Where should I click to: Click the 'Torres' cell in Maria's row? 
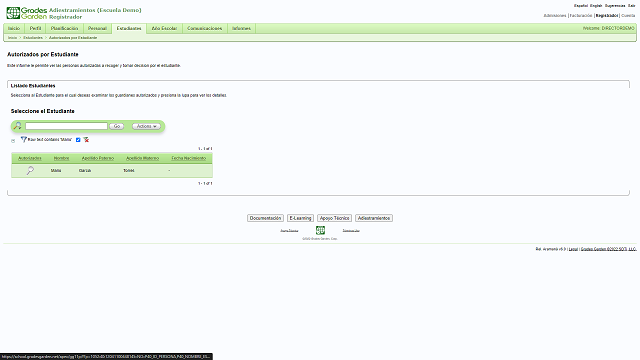pyautogui.click(x=129, y=171)
